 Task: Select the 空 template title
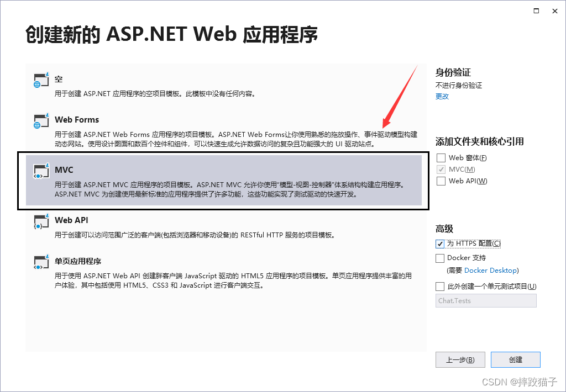click(59, 80)
